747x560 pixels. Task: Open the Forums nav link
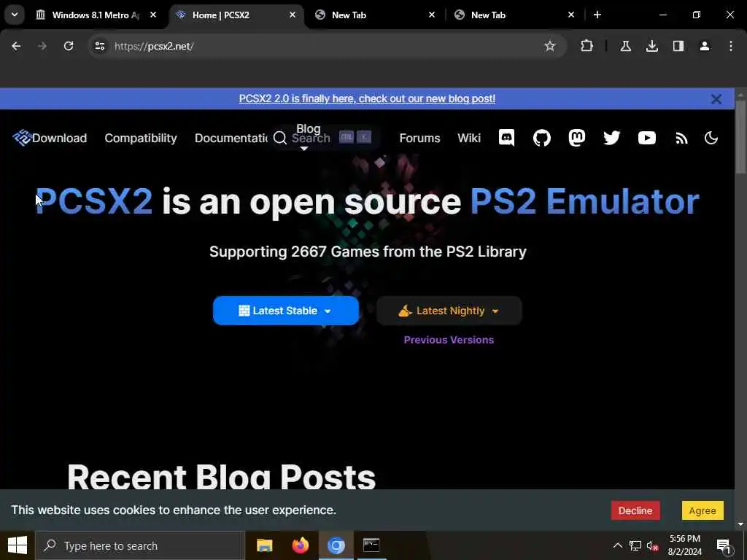pos(419,138)
